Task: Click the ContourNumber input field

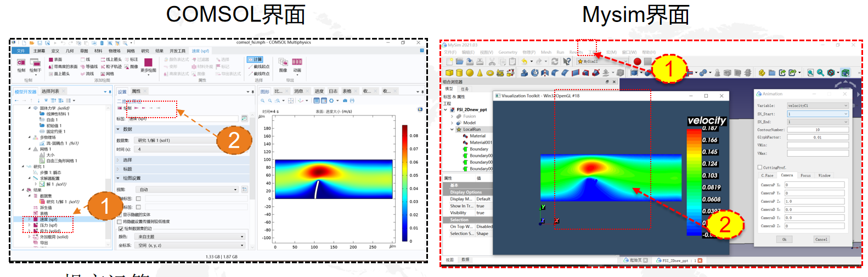Action: point(818,130)
